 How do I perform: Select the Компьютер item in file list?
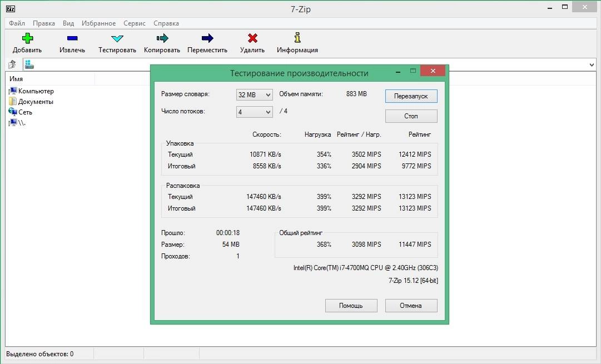coord(31,91)
